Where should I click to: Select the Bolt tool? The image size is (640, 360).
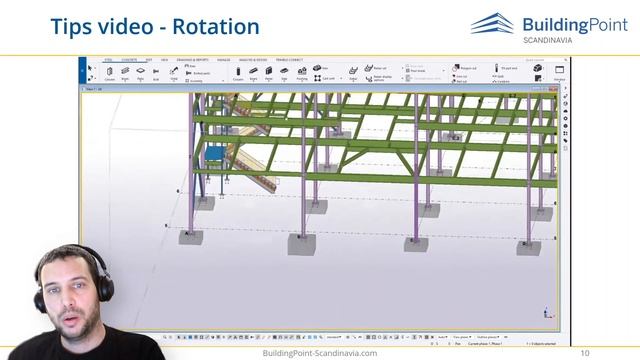pyautogui.click(x=156, y=73)
